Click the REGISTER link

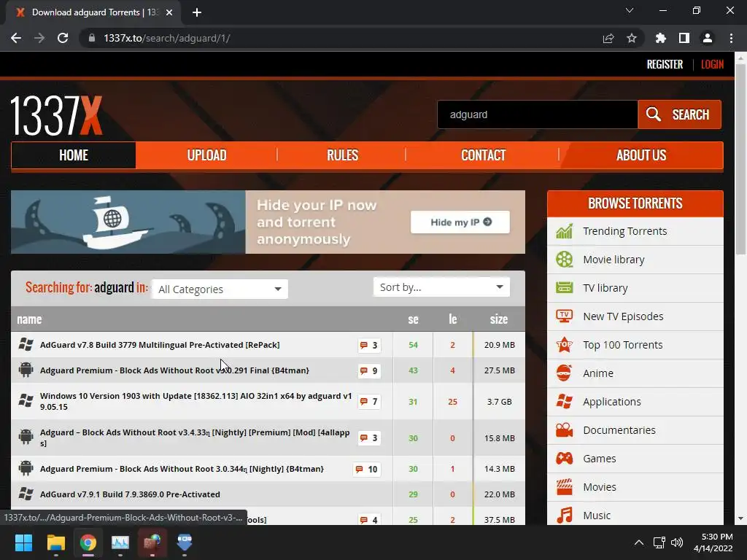[x=665, y=64]
